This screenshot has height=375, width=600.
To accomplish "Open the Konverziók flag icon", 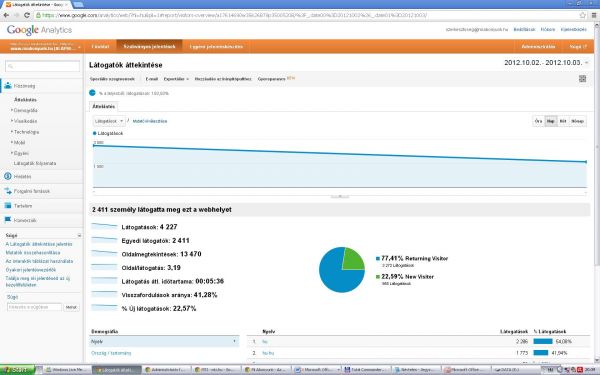I will 8,220.
